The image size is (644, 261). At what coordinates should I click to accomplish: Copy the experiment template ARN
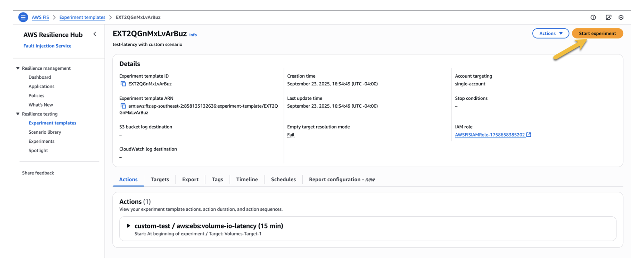click(x=123, y=106)
